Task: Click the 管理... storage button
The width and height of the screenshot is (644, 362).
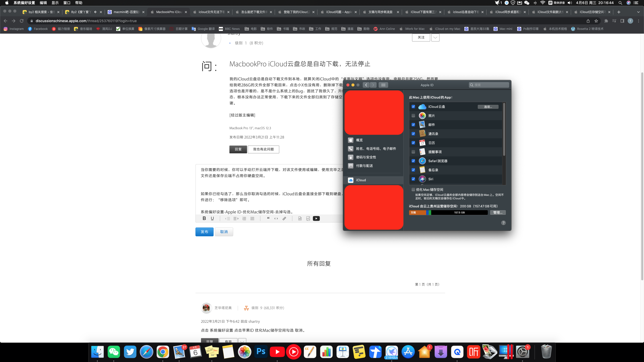Action: point(498,212)
